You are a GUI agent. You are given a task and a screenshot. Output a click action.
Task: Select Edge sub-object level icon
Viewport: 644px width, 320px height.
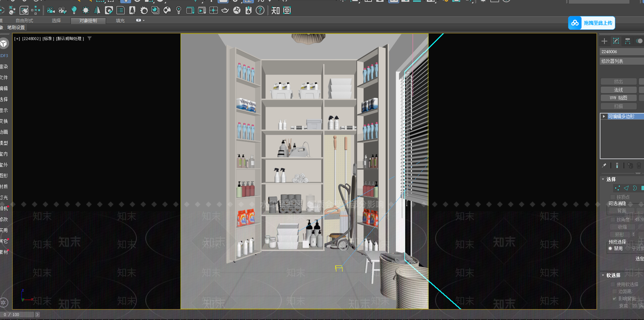(x=626, y=188)
